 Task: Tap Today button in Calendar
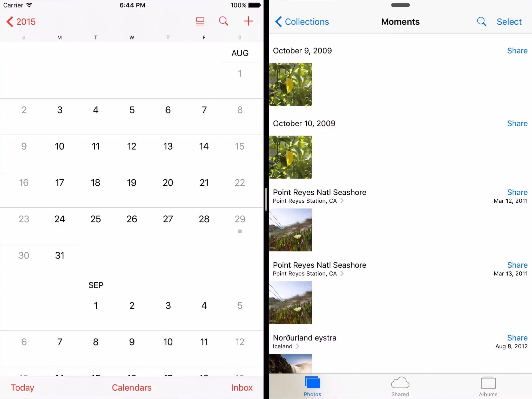point(22,387)
